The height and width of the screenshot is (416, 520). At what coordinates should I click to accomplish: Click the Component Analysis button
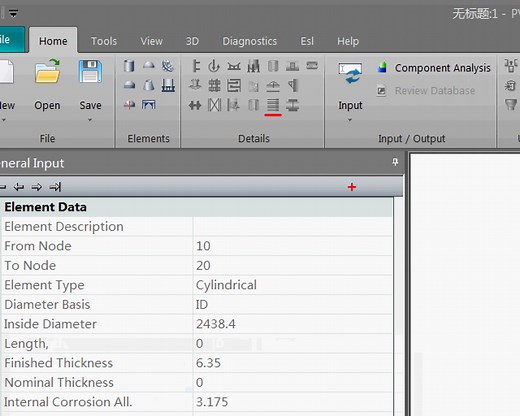pyautogui.click(x=434, y=68)
